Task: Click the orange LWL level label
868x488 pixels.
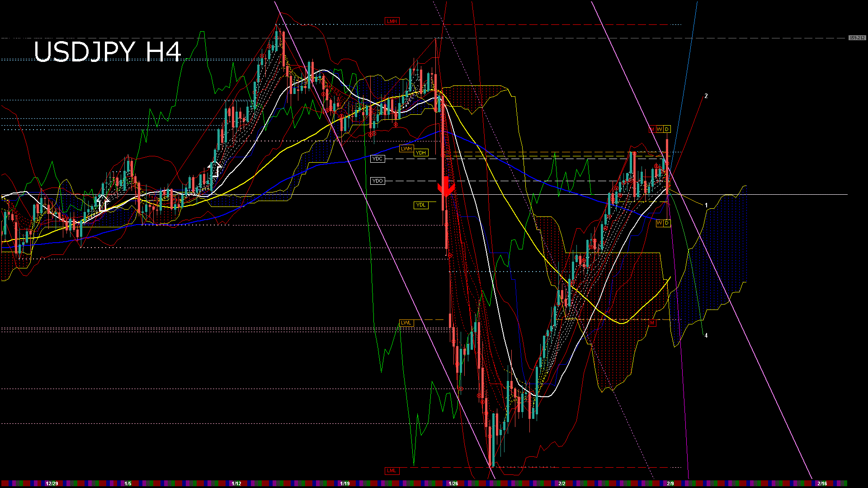Action: (x=406, y=323)
